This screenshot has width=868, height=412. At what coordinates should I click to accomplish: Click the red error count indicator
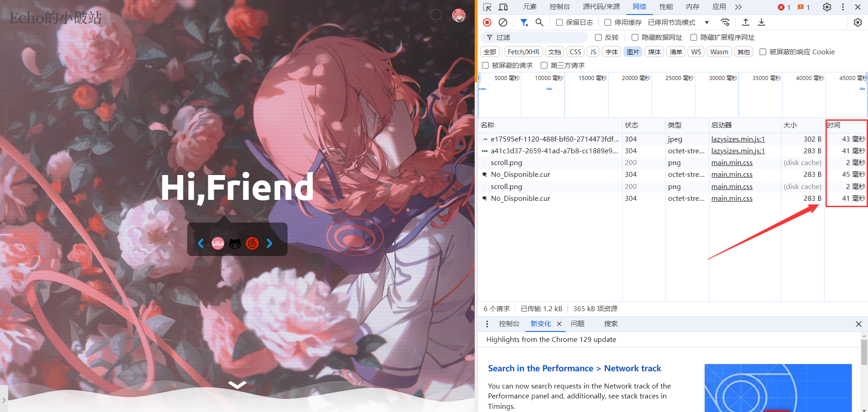pyautogui.click(x=784, y=7)
